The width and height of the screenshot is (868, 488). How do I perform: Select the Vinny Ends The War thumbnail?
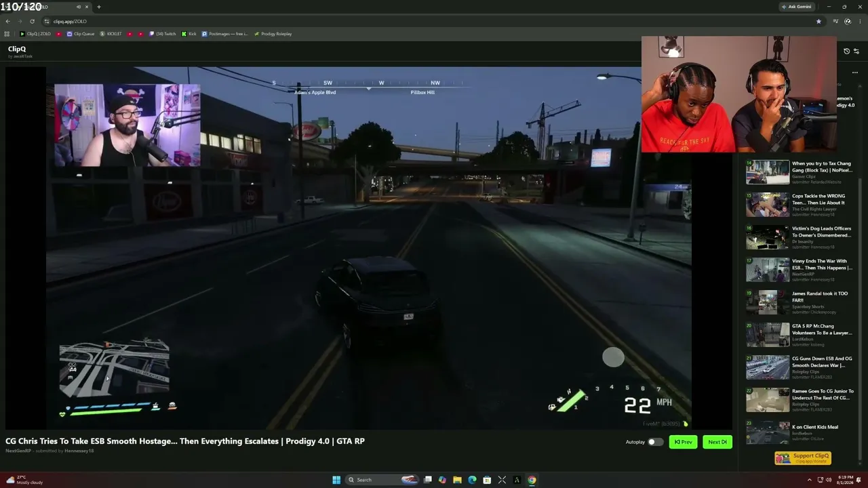click(x=768, y=270)
